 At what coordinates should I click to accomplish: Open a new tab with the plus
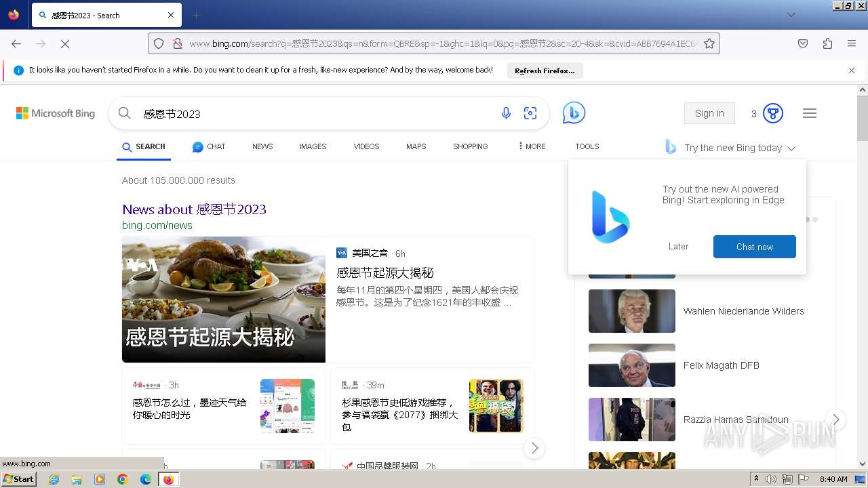point(196,15)
